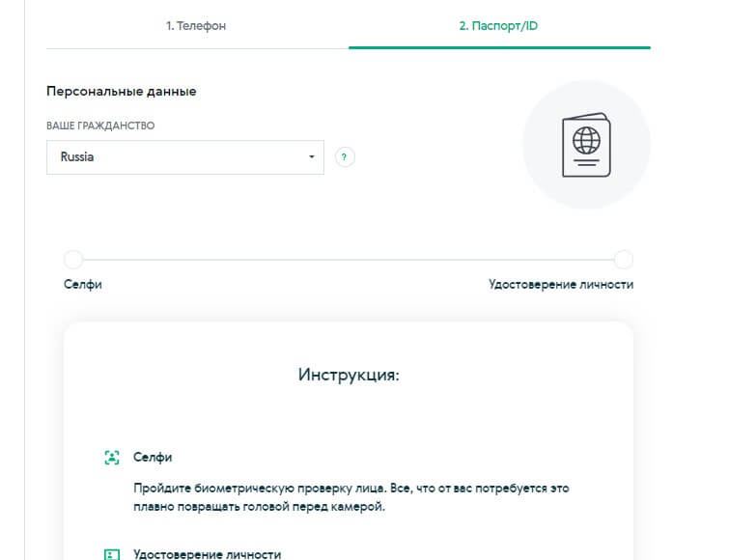Click the passport globe illustration icon
This screenshot has width=729, height=560.
586,145
